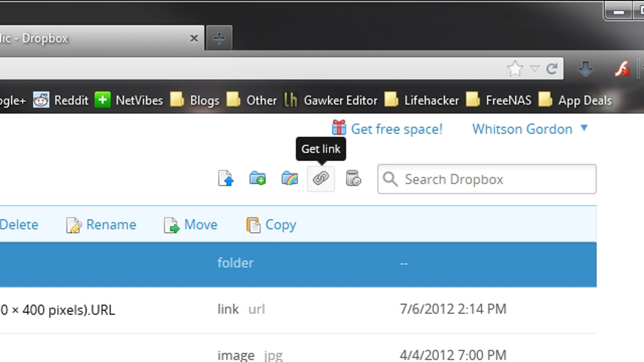Click the Share folder rainbow icon

click(289, 178)
